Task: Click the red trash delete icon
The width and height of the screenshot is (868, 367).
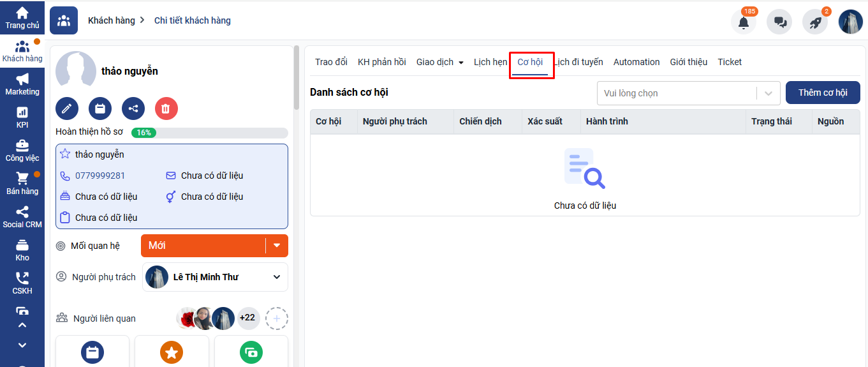Action: tap(166, 109)
